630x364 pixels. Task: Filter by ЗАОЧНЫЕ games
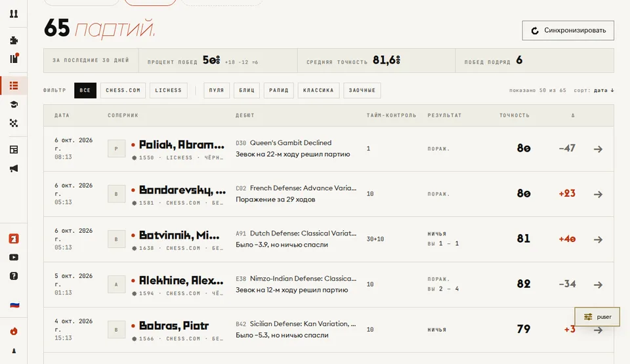pyautogui.click(x=362, y=91)
